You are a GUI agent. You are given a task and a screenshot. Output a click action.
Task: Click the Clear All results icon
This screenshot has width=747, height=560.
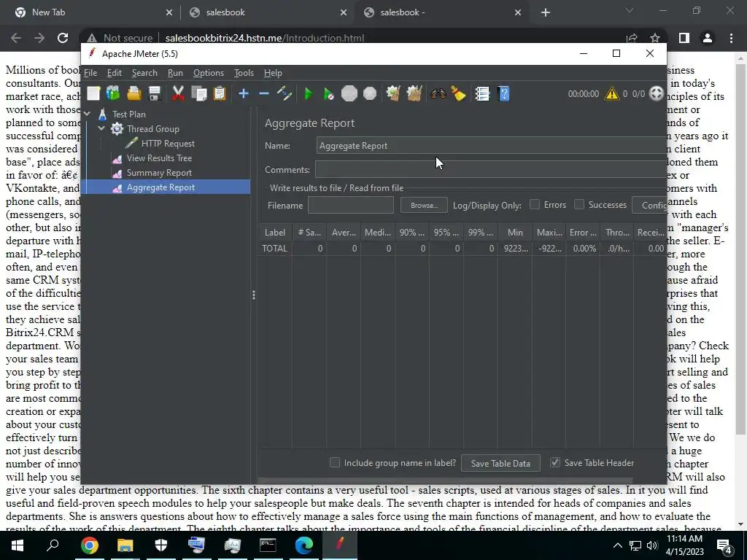pyautogui.click(x=414, y=94)
